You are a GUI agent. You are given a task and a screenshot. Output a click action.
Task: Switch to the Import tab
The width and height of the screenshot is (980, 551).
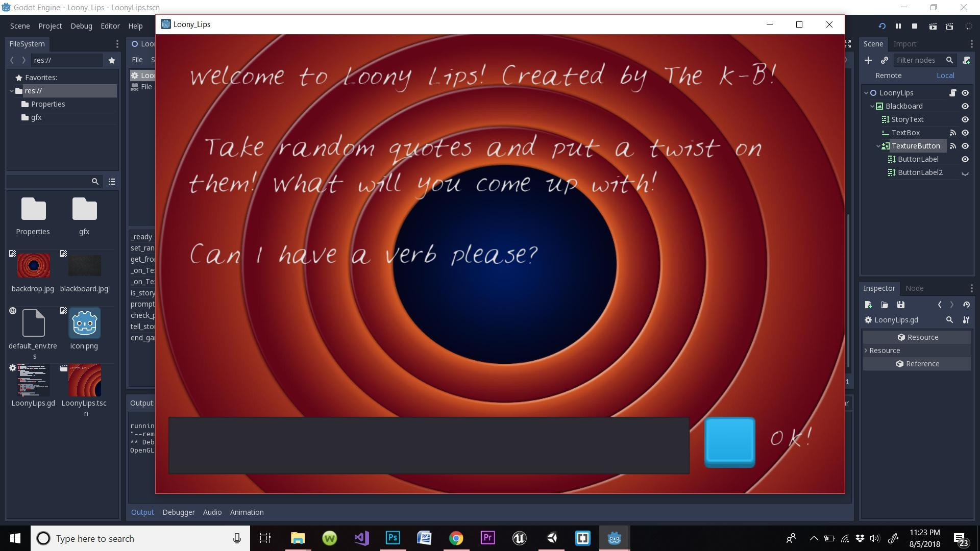click(x=905, y=44)
